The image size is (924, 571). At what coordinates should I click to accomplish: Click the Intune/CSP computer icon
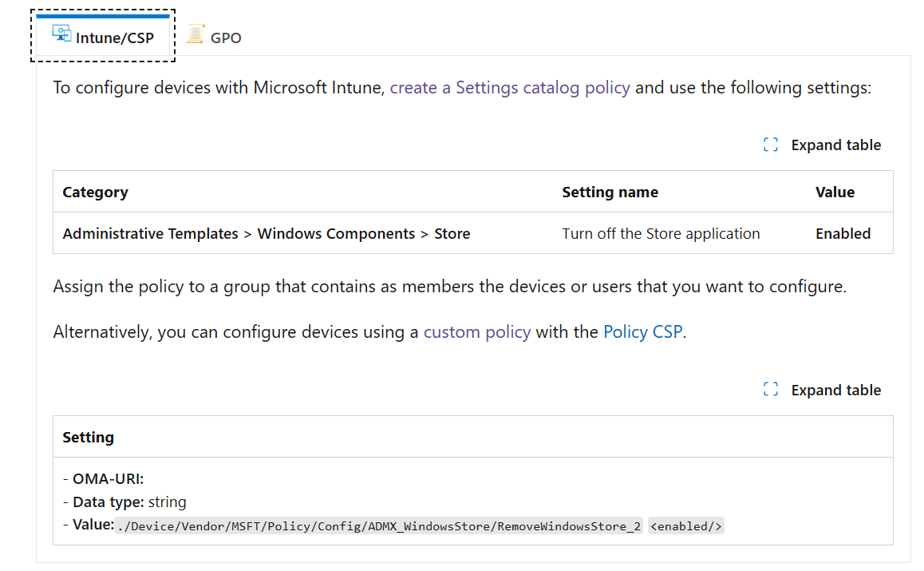[61, 33]
